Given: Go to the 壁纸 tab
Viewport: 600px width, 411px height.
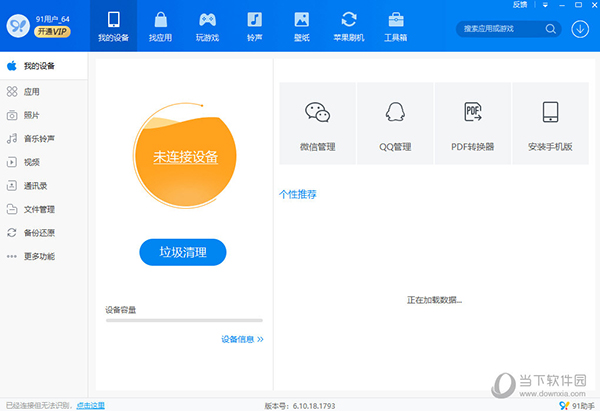Looking at the screenshot, I should point(302,26).
